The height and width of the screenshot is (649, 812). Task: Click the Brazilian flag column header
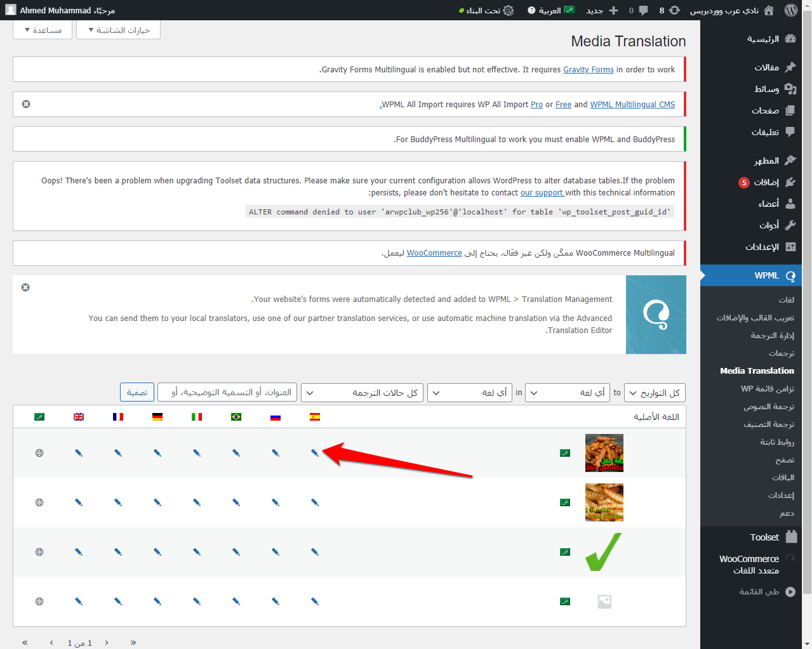pos(236,417)
